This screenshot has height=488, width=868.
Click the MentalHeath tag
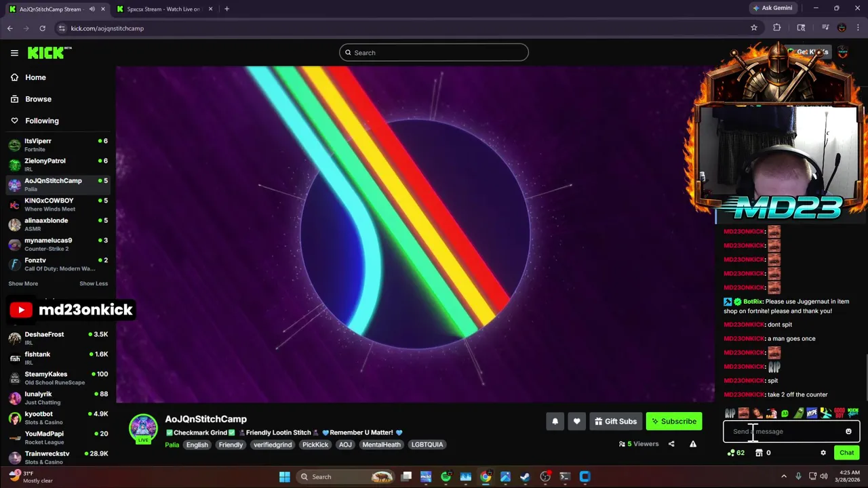[x=381, y=445]
